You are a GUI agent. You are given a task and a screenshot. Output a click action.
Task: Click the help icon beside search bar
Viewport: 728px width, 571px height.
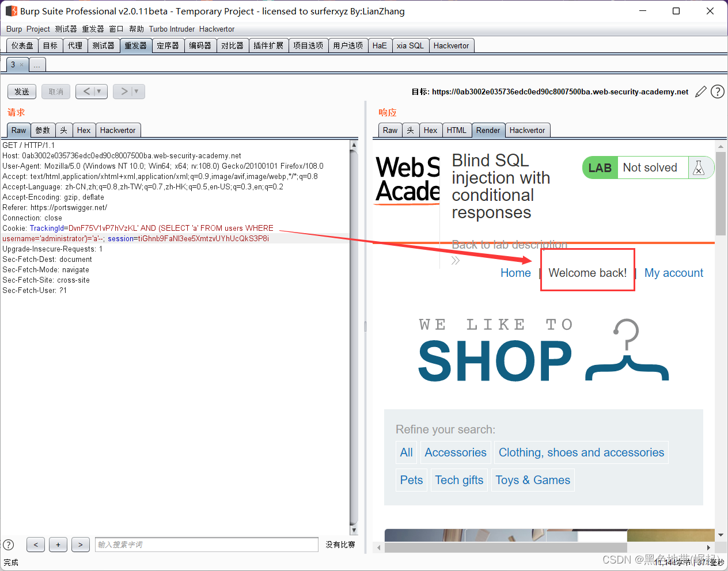point(9,545)
